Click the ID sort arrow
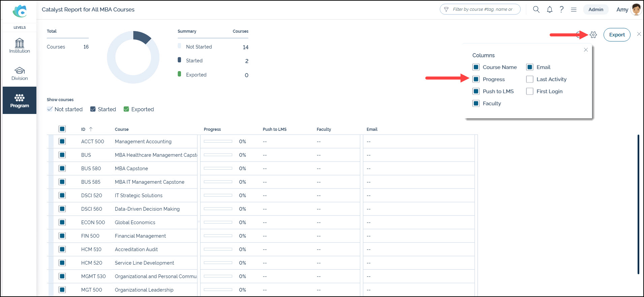 click(x=91, y=129)
